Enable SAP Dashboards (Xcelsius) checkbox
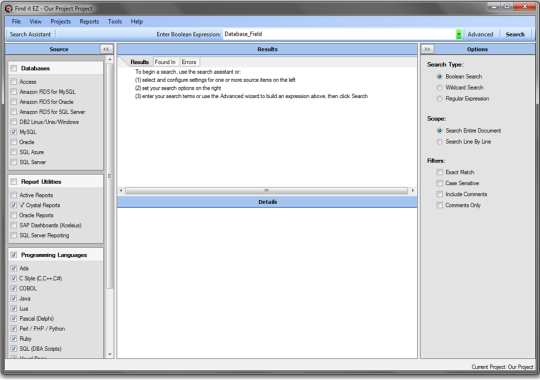 [x=13, y=225]
